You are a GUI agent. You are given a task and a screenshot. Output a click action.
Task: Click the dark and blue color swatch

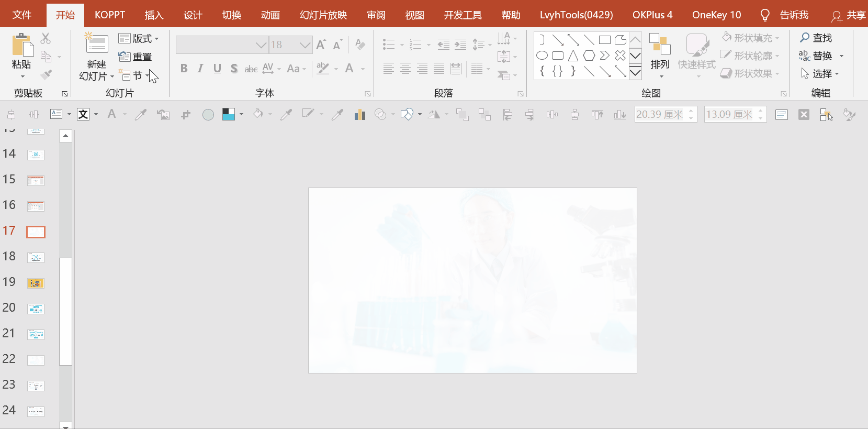tap(229, 114)
